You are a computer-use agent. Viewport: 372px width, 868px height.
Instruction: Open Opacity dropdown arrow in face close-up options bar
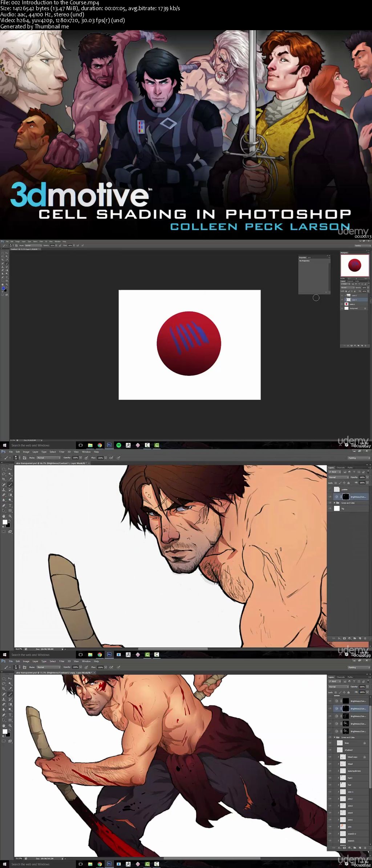point(81,458)
